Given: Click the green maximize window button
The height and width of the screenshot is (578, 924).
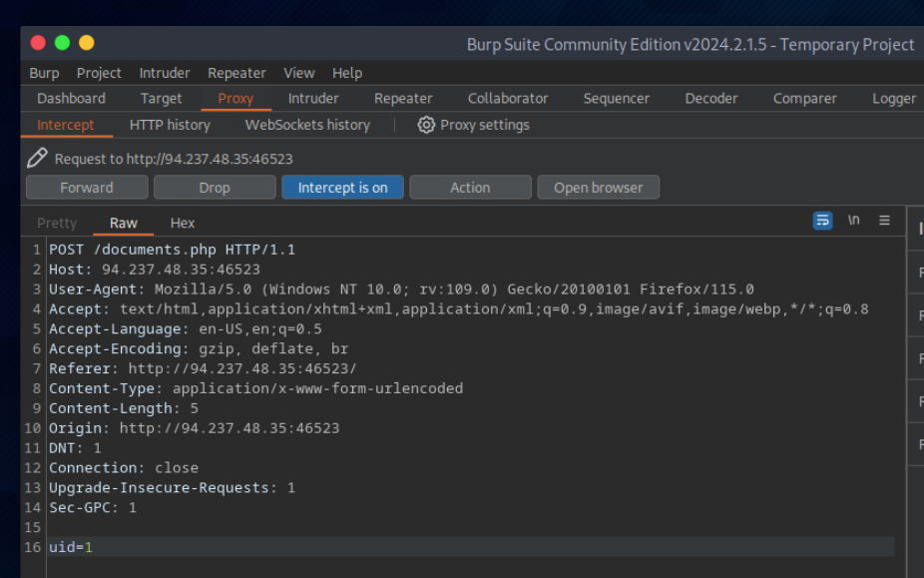Looking at the screenshot, I should (62, 43).
